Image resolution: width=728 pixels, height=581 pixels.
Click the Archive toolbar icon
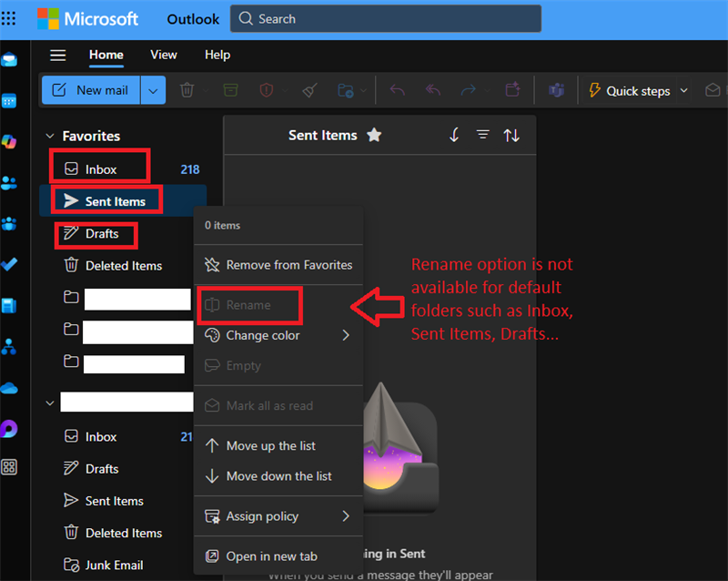pyautogui.click(x=231, y=90)
